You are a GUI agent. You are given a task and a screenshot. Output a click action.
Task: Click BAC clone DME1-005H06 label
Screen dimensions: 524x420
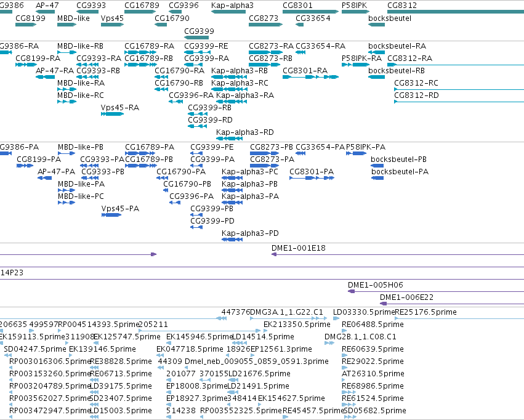(x=376, y=285)
